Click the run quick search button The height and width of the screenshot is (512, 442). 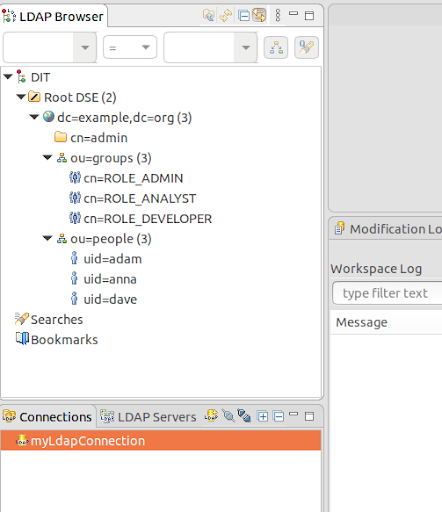coord(306,47)
